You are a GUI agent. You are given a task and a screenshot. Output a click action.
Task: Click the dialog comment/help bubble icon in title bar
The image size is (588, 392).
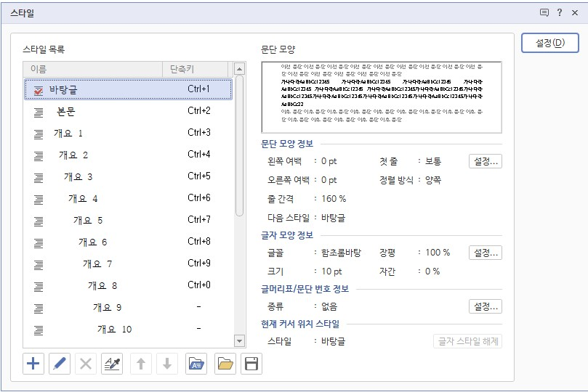point(544,13)
